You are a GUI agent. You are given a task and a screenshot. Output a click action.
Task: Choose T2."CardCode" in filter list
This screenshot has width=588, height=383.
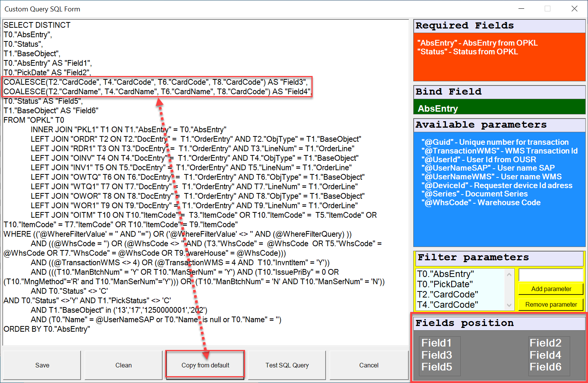click(447, 294)
